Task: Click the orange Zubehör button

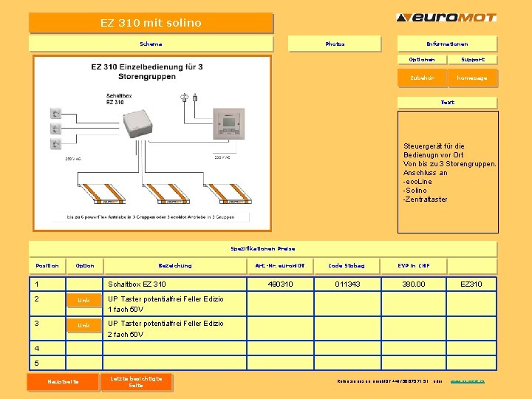Action: click(x=422, y=78)
